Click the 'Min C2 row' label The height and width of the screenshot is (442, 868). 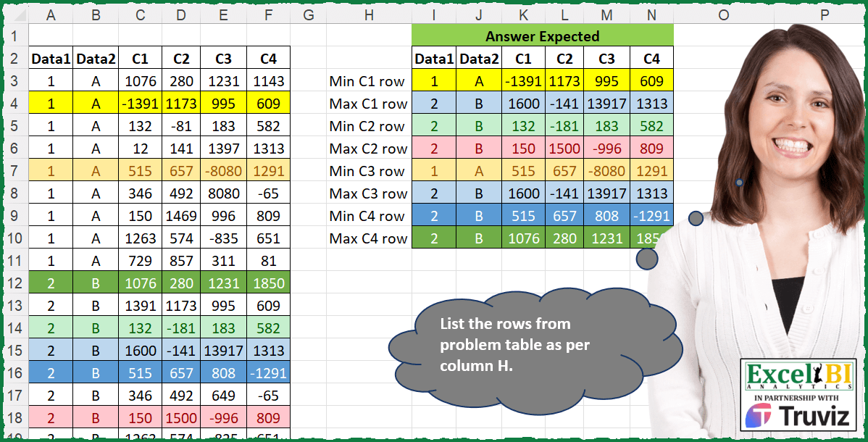click(367, 126)
